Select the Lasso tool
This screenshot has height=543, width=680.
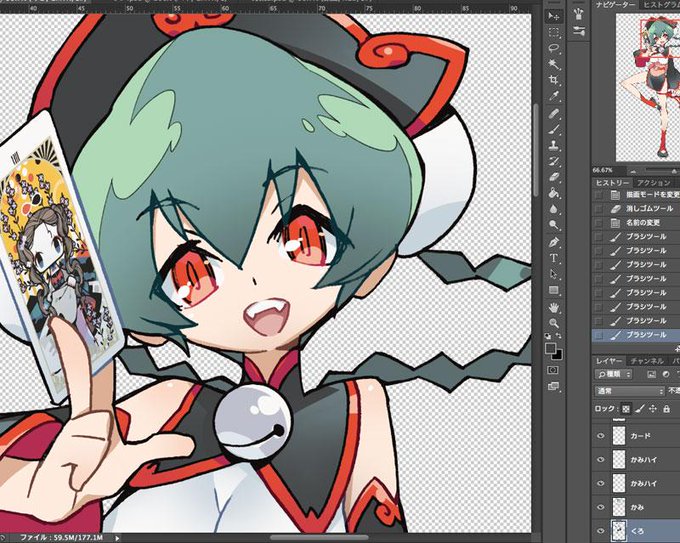tap(554, 48)
